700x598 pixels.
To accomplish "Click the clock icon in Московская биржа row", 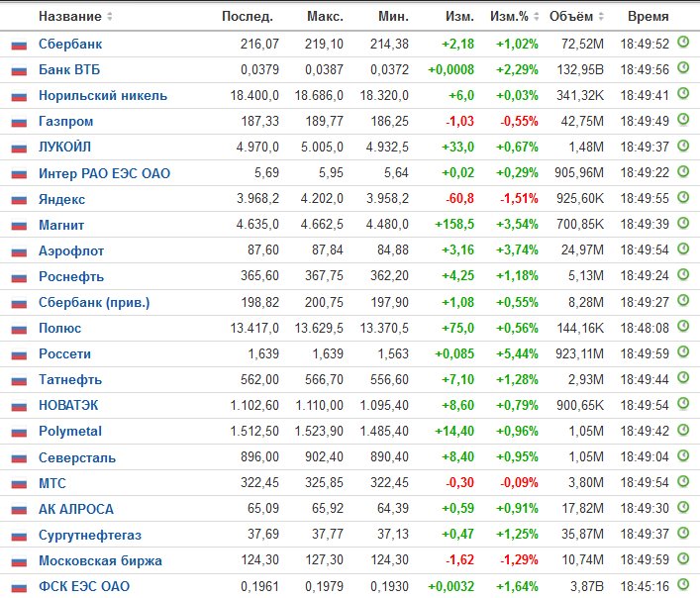I will point(683,558).
